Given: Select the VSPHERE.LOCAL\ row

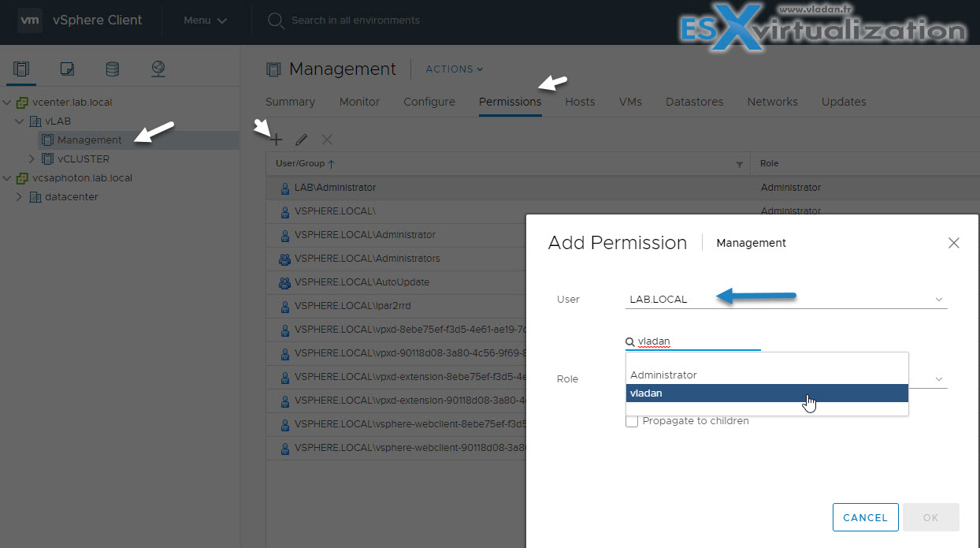Looking at the screenshot, I should [x=395, y=211].
